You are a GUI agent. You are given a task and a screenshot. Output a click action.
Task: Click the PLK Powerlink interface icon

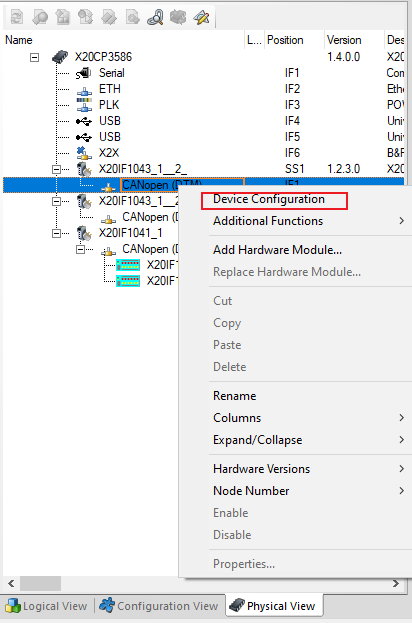point(84,105)
